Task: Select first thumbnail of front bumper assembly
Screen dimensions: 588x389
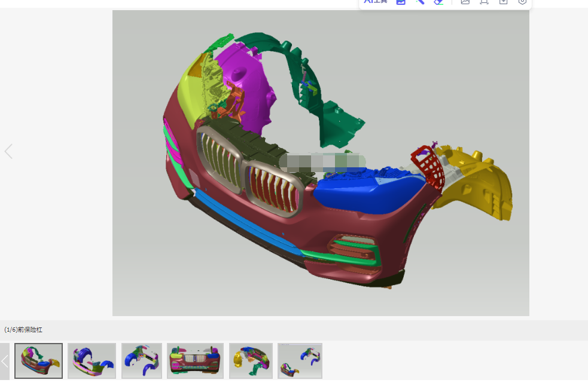Action: point(39,361)
